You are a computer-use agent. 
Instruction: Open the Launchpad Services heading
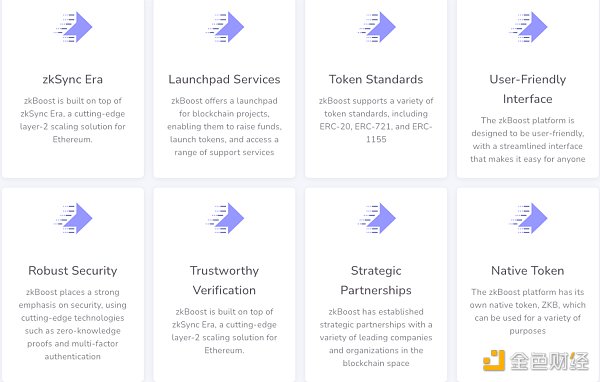coord(224,79)
